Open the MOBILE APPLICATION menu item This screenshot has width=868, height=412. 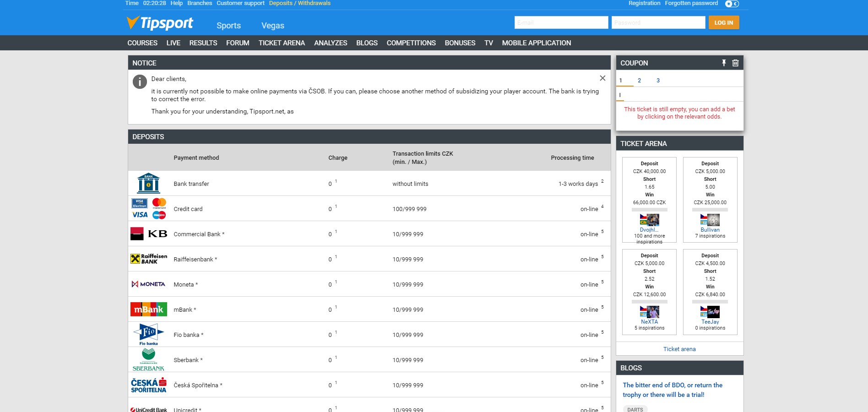click(x=537, y=43)
